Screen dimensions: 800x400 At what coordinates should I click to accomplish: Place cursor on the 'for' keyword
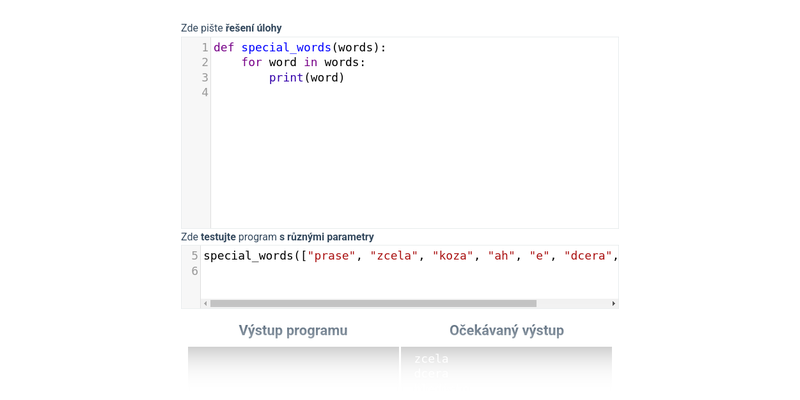tap(251, 62)
